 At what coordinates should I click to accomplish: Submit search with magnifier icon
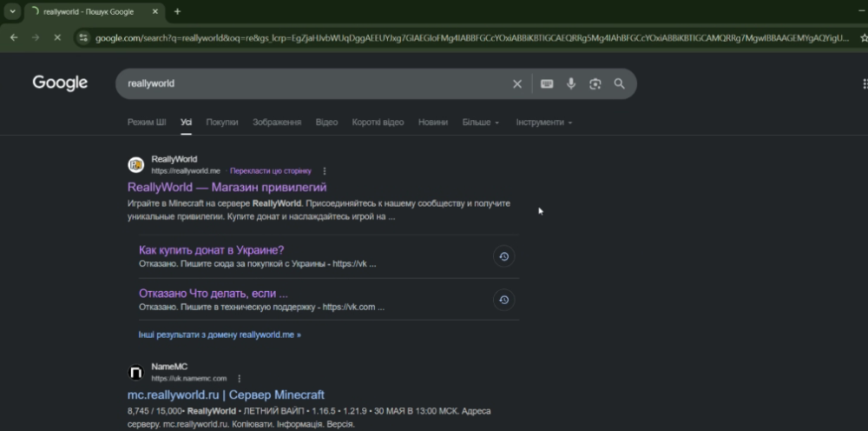click(x=620, y=83)
